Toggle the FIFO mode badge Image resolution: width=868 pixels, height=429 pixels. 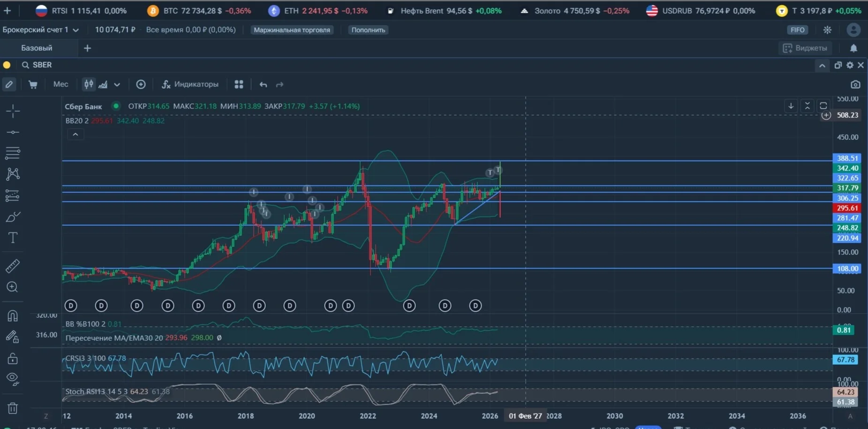[x=797, y=30]
